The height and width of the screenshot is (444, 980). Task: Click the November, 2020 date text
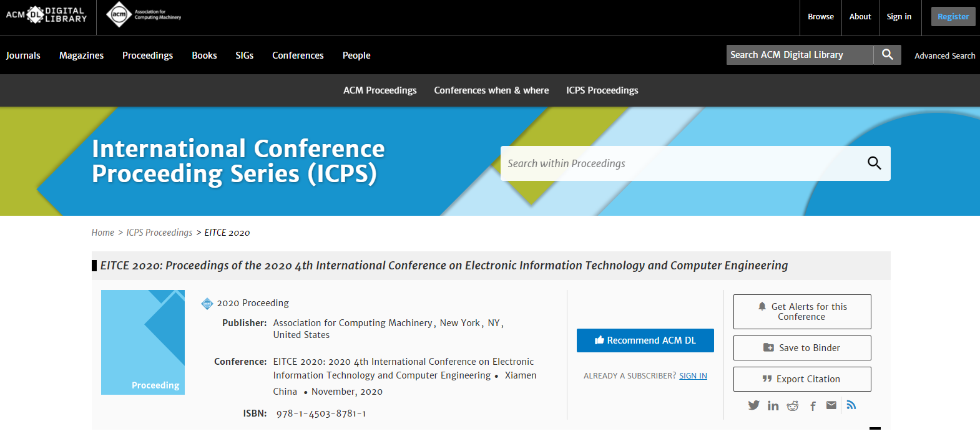347,392
